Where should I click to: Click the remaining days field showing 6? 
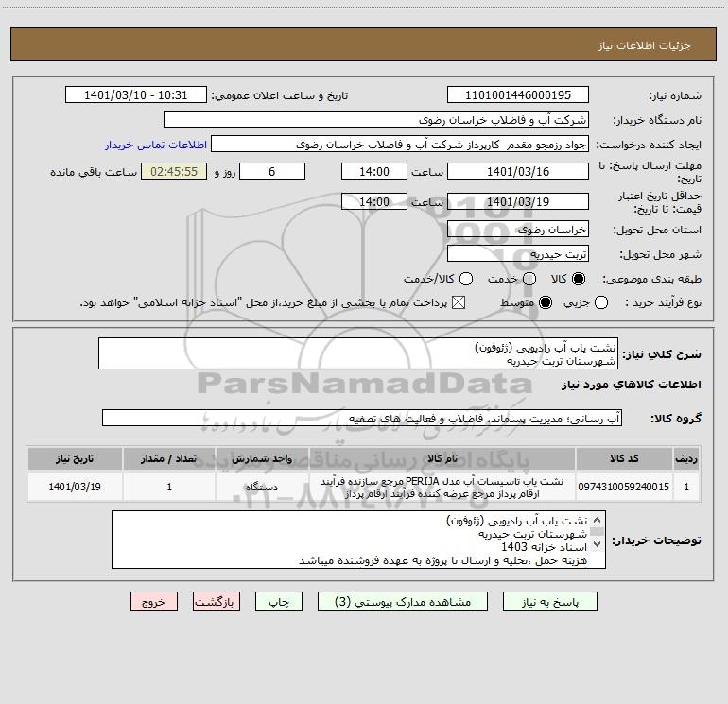272,171
